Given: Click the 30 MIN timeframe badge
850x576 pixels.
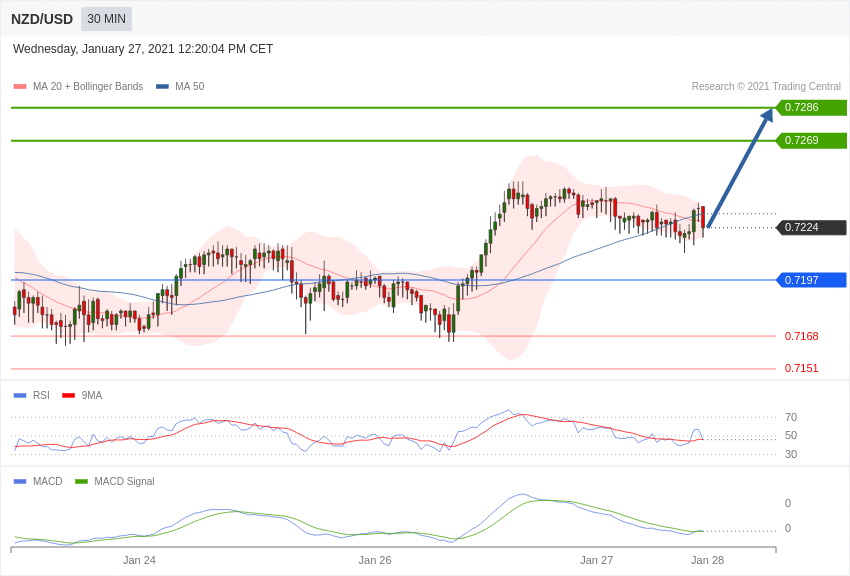Looking at the screenshot, I should click(106, 19).
